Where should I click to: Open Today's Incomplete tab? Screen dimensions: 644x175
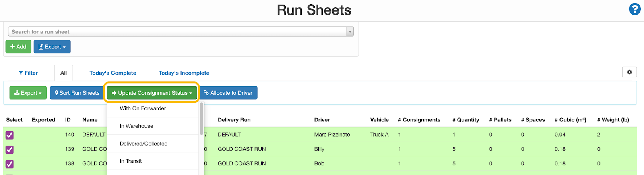pyautogui.click(x=184, y=73)
